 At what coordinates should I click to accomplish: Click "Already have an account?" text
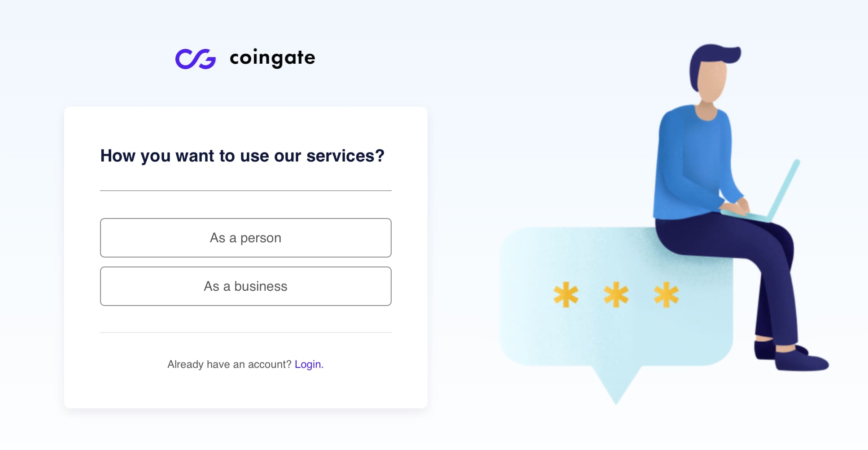point(229,364)
